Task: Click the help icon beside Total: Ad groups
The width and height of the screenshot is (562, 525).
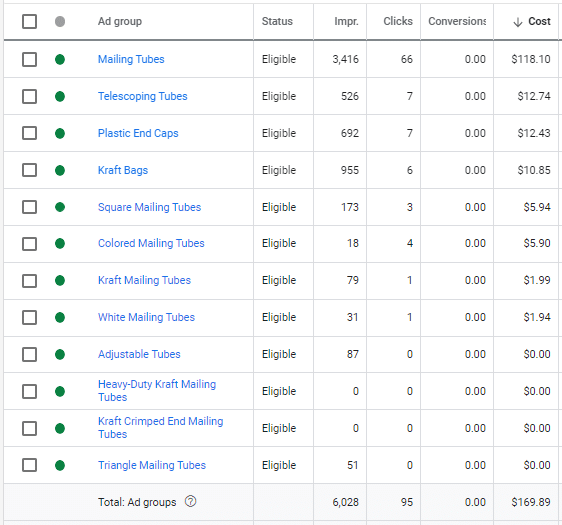Action: click(x=190, y=501)
